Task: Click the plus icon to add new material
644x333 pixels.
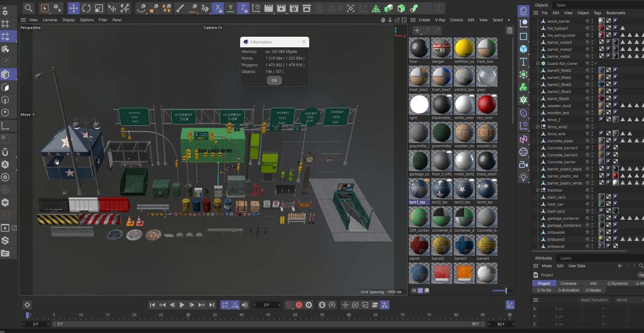Action: pos(417,31)
